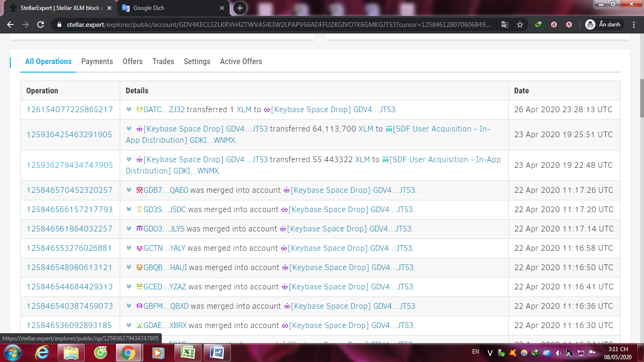Click the identicon beside GCTN…YALY

point(139,248)
